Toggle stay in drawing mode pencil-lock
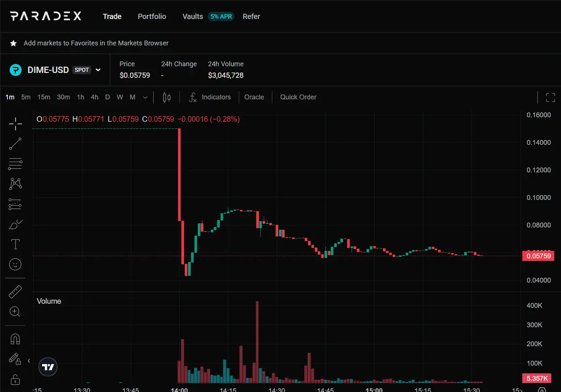Viewport: 561px width, 392px height. (x=15, y=359)
